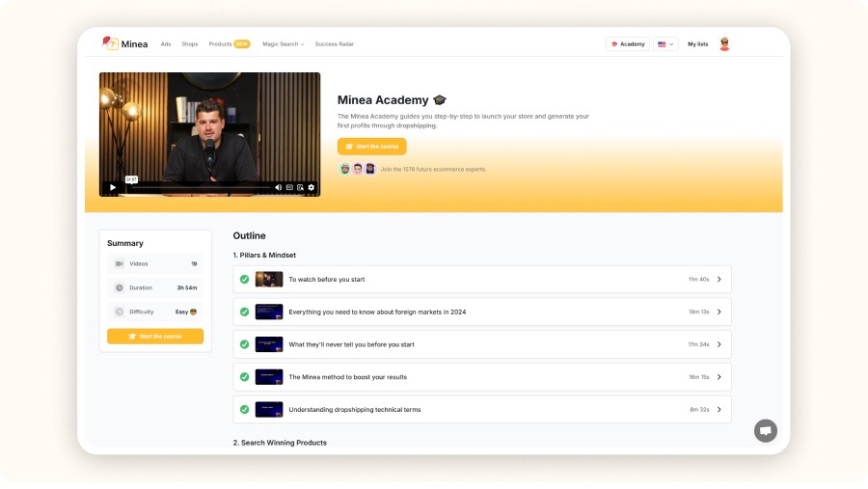Toggle checkmark for 'To watch before you start'

244,279
